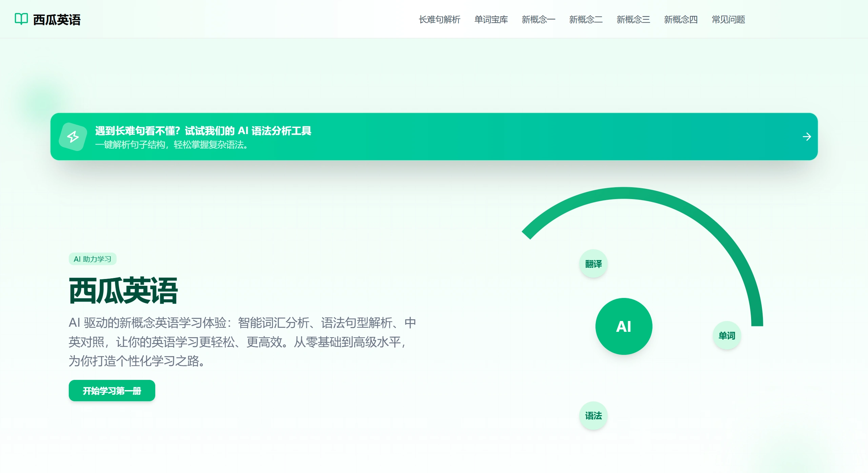Select the green AI circle in the illustration
The image size is (868, 473).
pyautogui.click(x=624, y=326)
